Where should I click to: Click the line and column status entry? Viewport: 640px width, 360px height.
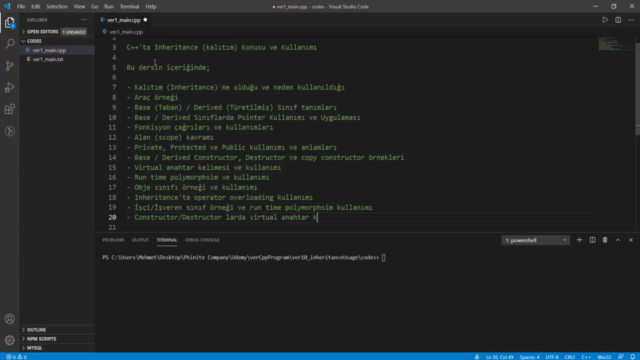click(499, 357)
